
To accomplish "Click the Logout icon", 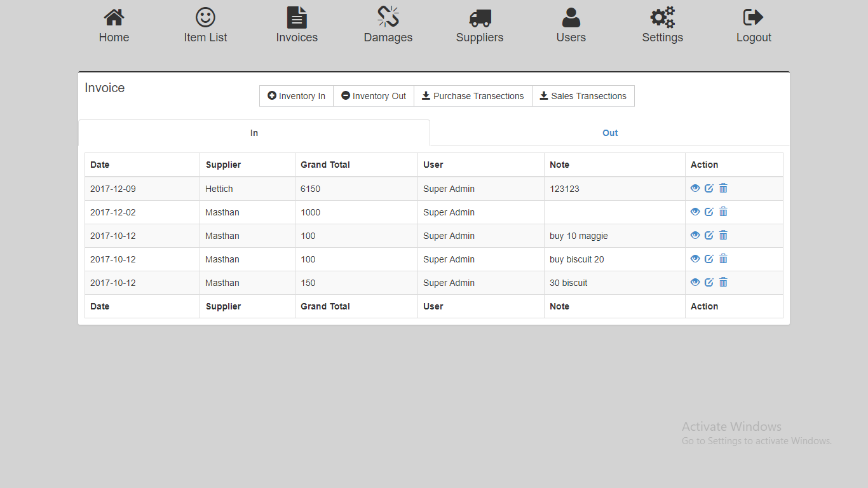I will click(x=753, y=18).
